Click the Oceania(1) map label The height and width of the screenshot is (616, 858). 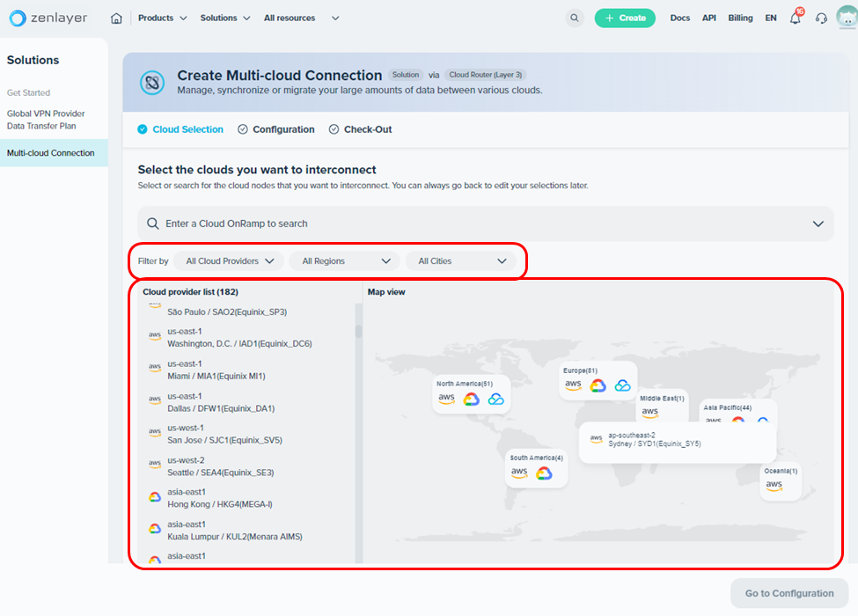(x=781, y=471)
